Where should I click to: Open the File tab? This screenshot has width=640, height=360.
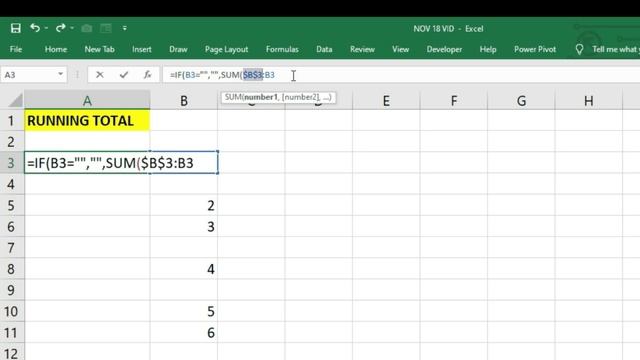16,49
